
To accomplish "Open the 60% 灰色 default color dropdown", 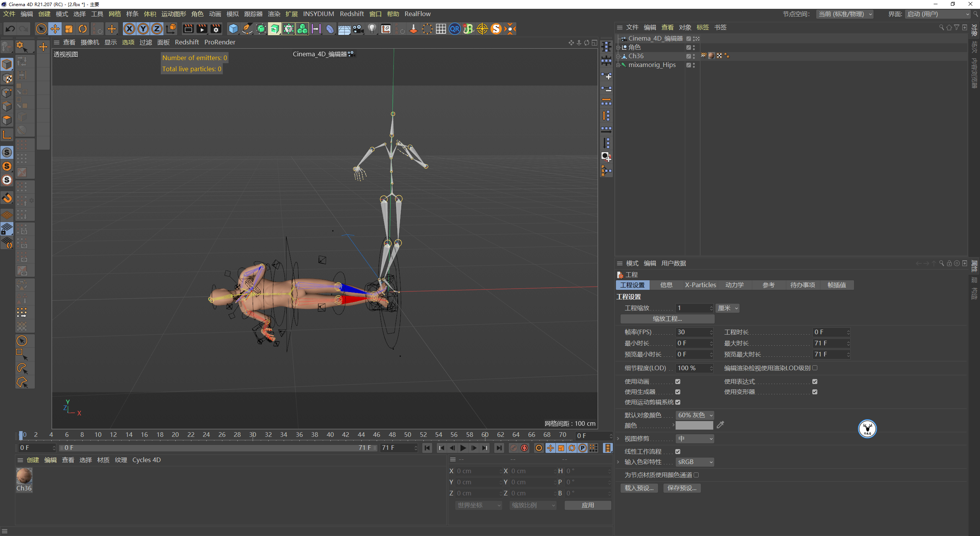I will click(694, 415).
